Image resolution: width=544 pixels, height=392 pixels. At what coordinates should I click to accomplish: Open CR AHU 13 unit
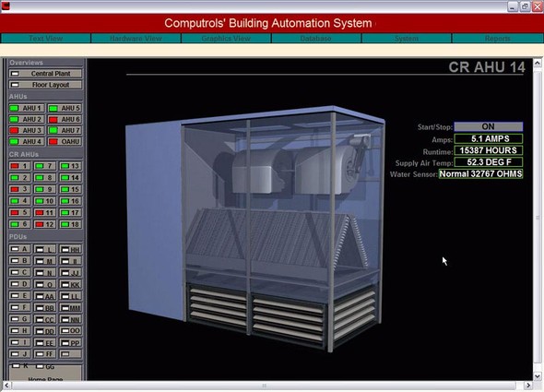click(x=70, y=166)
